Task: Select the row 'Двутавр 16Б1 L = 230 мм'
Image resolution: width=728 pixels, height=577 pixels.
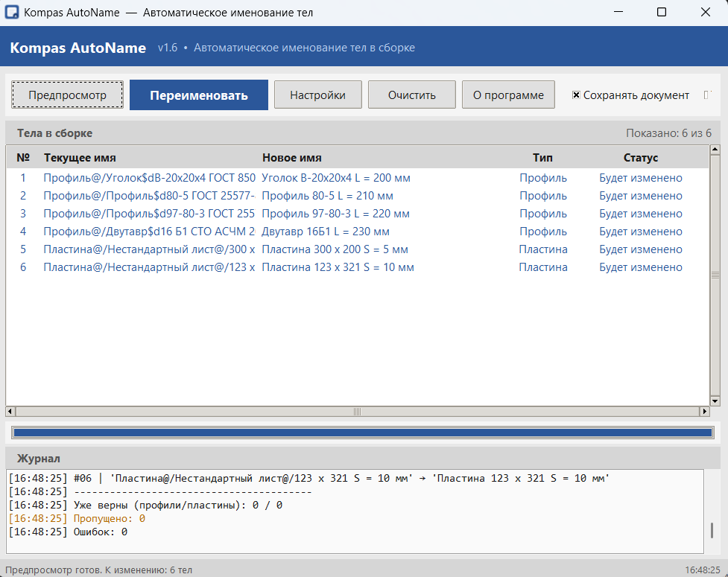Action: point(358,232)
